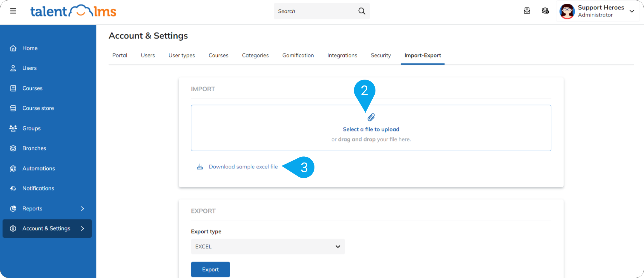Click the Support Heroes name text
This screenshot has width=644, height=278.
pos(601,8)
